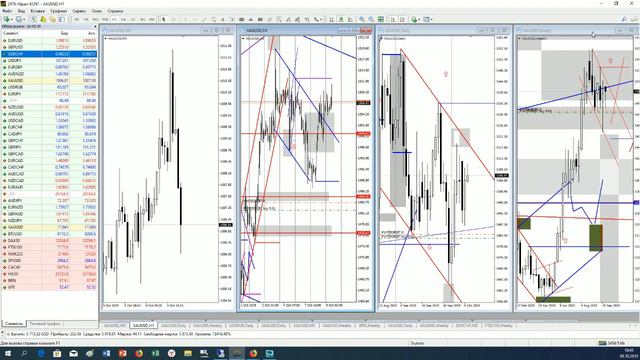Switch chart to Bar Chart mode
This screenshot has height=360, width=640.
tap(331, 19)
